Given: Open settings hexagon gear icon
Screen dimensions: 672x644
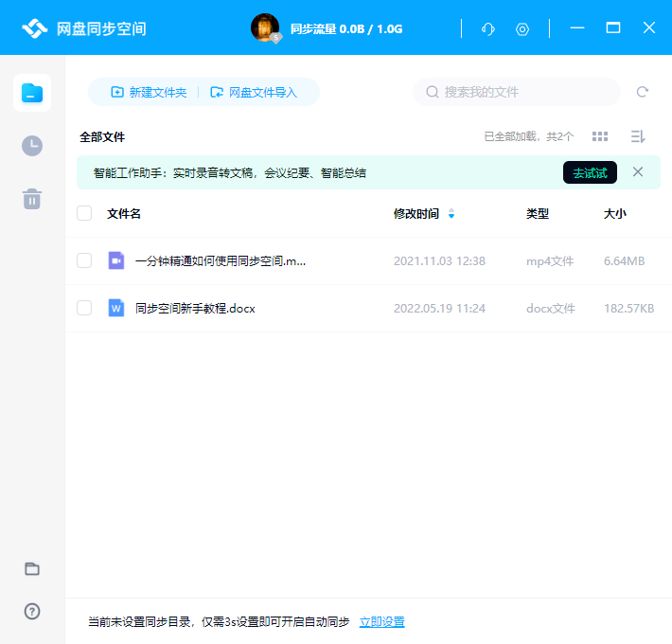Looking at the screenshot, I should [522, 29].
